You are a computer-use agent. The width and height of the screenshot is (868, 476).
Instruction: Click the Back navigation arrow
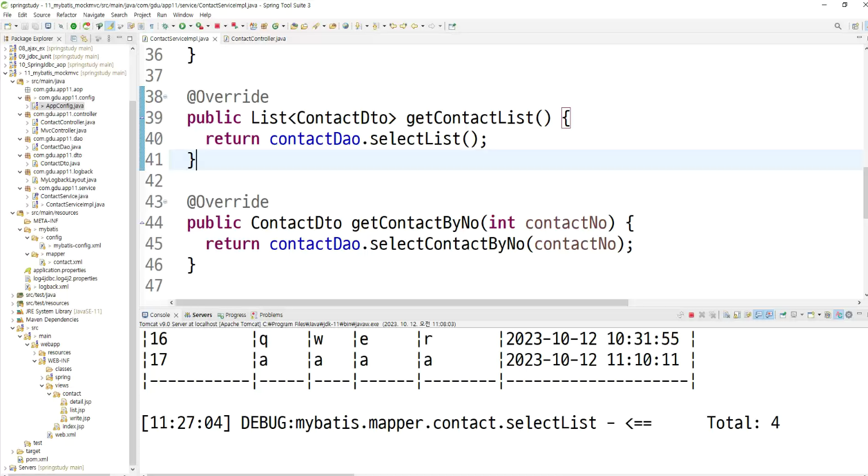(414, 26)
